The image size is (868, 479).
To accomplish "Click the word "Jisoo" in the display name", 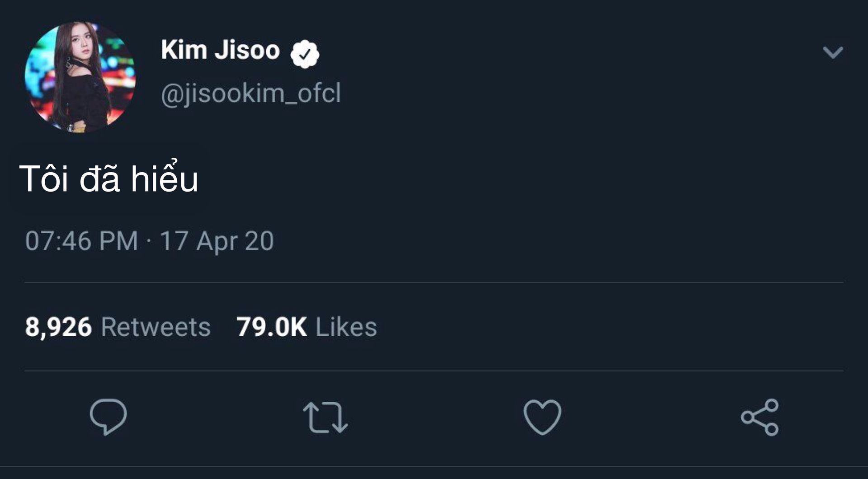I will (247, 50).
